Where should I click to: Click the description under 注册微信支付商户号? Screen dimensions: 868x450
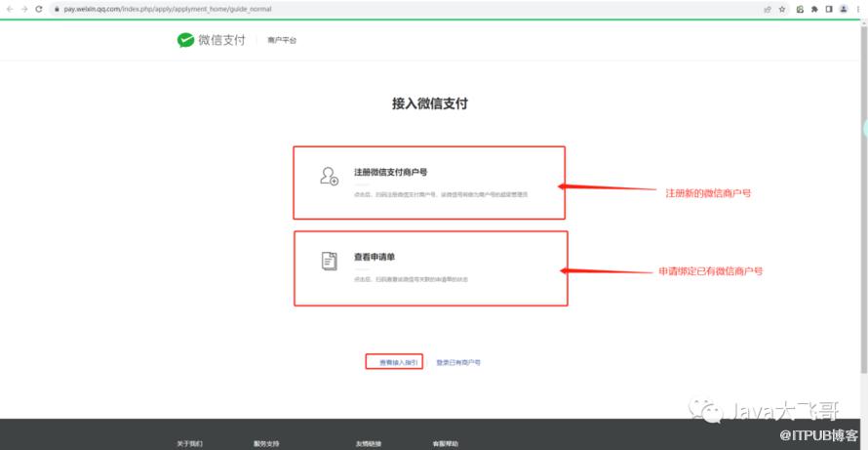(441, 194)
